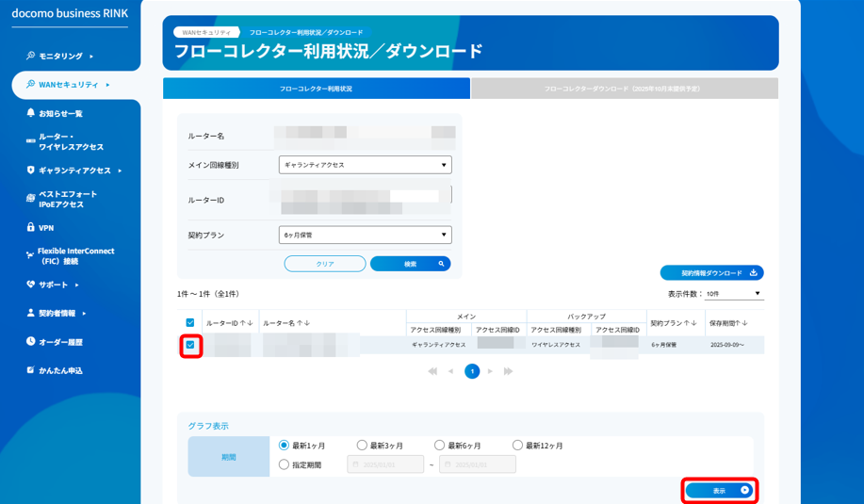The height and width of the screenshot is (504, 864).
Task: Click ワイヤレスアクセス cell in table
Action: 556,345
